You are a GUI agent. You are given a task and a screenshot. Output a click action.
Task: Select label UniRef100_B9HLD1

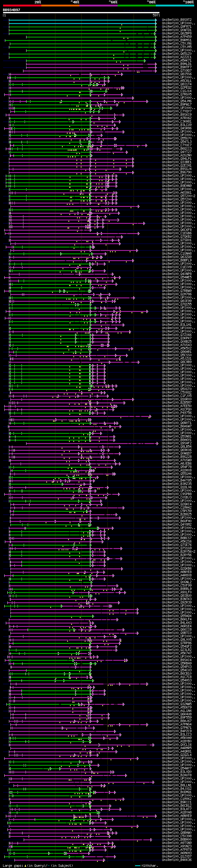177,64
